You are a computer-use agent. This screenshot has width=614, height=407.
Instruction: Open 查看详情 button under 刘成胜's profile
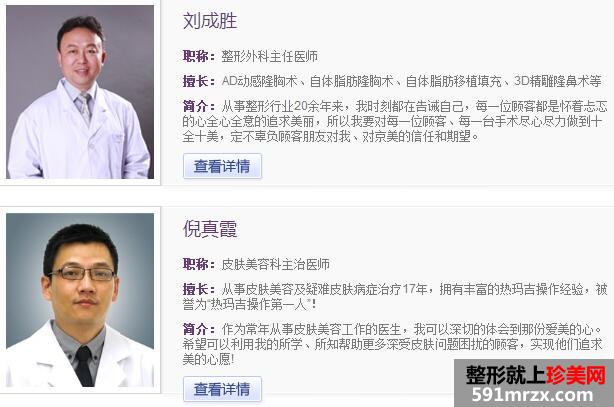(222, 166)
